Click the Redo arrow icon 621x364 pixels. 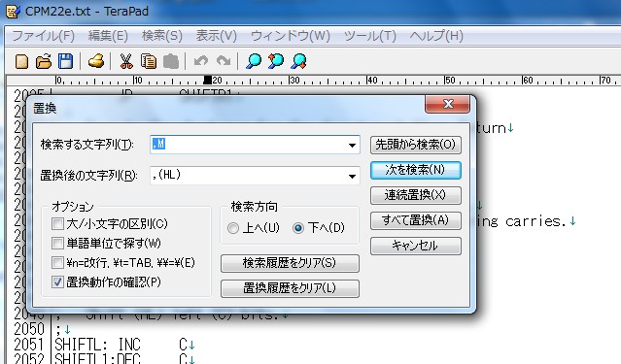point(224,61)
